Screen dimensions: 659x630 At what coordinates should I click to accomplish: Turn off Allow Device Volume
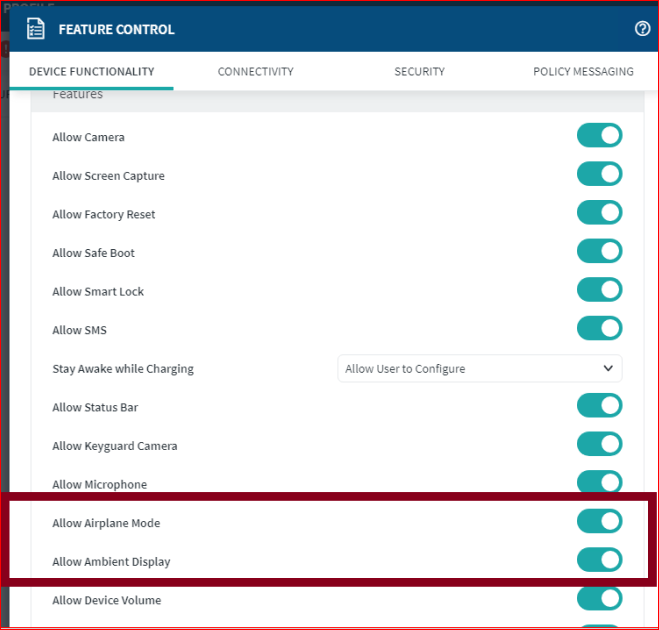tap(599, 599)
